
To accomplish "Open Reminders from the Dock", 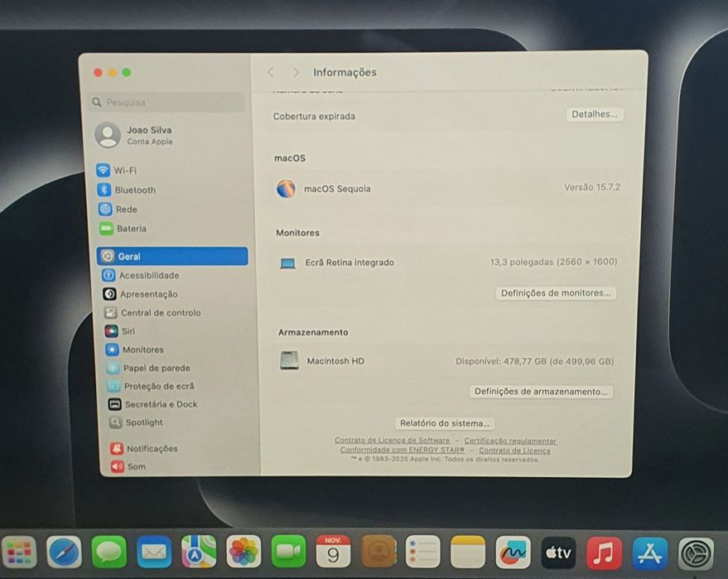I will pos(422,552).
